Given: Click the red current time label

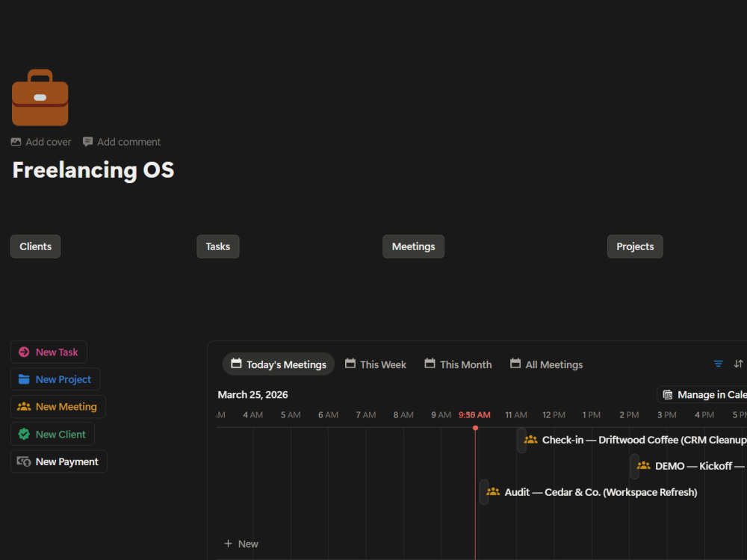Looking at the screenshot, I should click(x=474, y=414).
